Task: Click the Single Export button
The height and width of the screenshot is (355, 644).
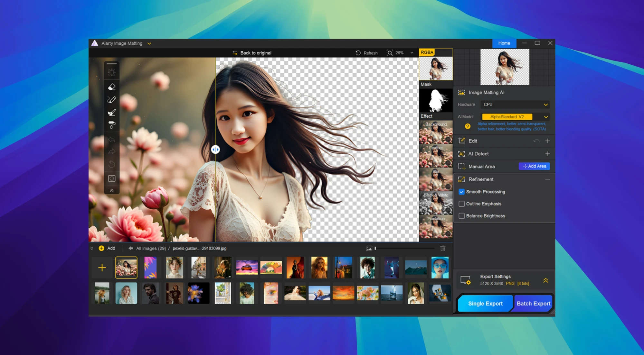Action: pos(485,304)
